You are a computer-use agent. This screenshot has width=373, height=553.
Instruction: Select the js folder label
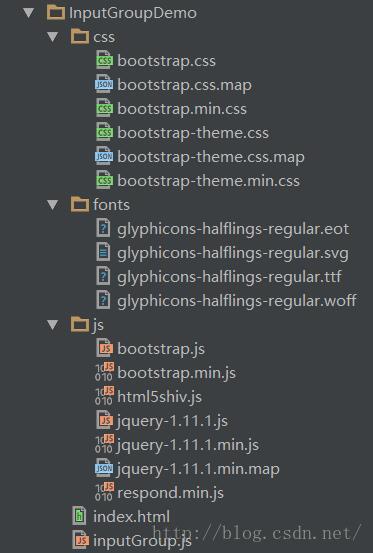(x=98, y=325)
